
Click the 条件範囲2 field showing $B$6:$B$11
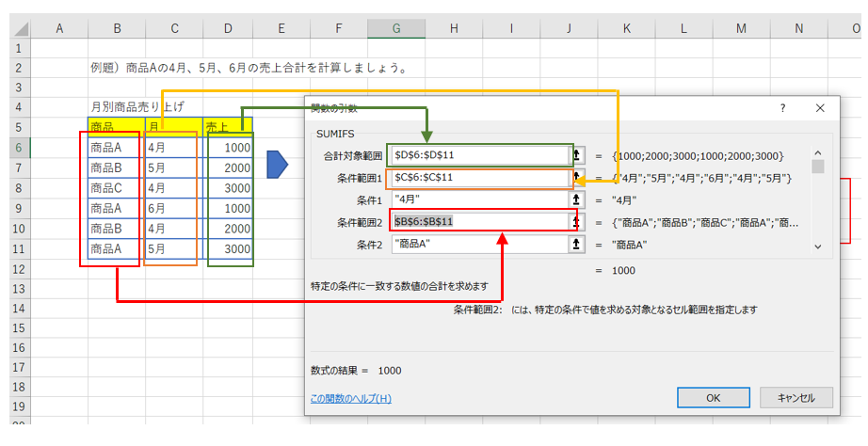(480, 222)
